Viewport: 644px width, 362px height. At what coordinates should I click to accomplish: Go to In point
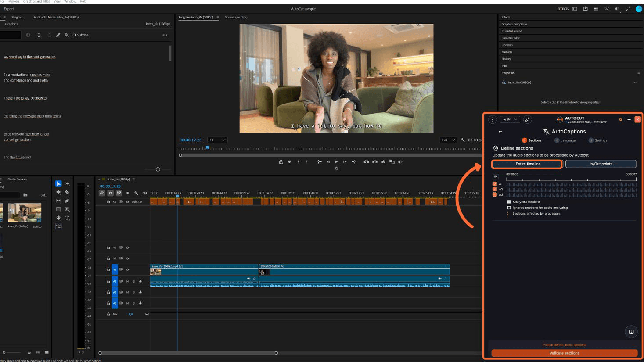[x=320, y=162]
